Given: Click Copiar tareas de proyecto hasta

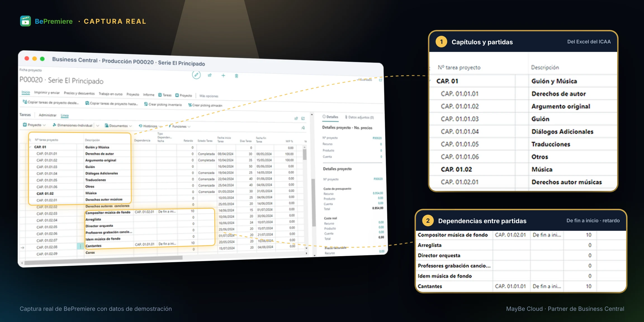Looking at the screenshot, I should [112, 103].
